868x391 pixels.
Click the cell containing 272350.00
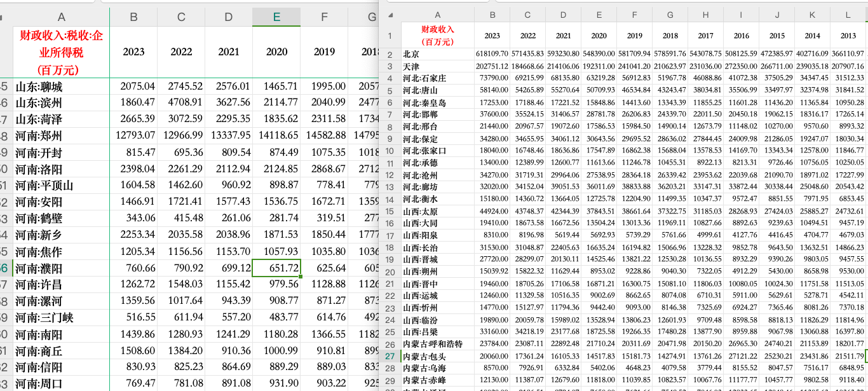tap(741, 67)
